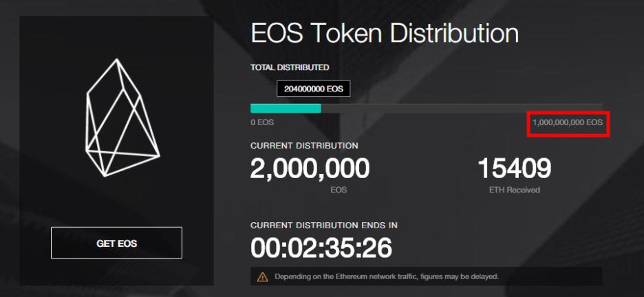The image size is (644, 297).
Task: Click the seconds digits 26 in the countdown
Action: [376, 248]
